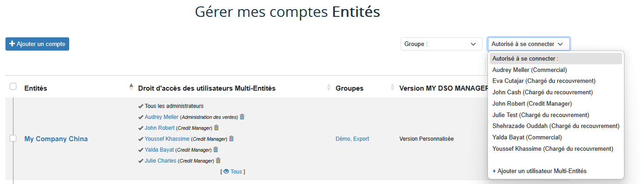Open Youssef Khassime link in table
The width and height of the screenshot is (644, 184).
(167, 139)
